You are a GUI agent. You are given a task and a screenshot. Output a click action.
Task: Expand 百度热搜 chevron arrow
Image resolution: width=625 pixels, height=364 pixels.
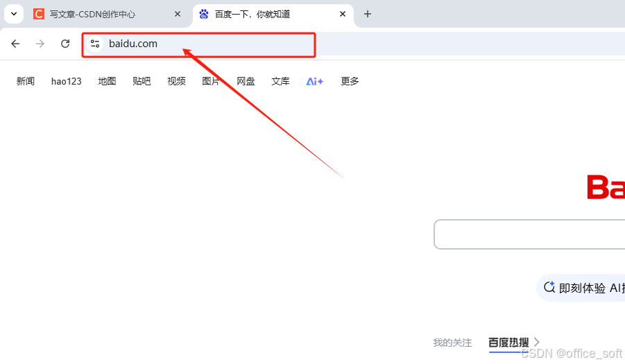click(x=536, y=342)
